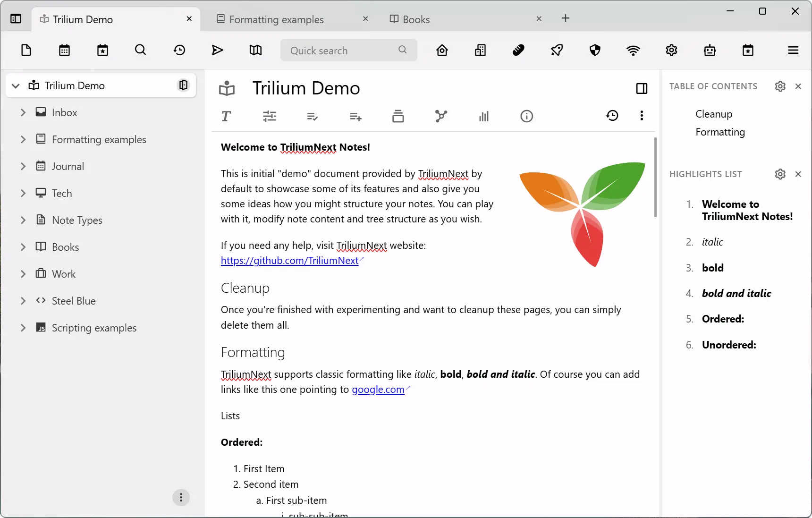Switch to the Formatting examples tab
812x518 pixels.
(x=276, y=19)
